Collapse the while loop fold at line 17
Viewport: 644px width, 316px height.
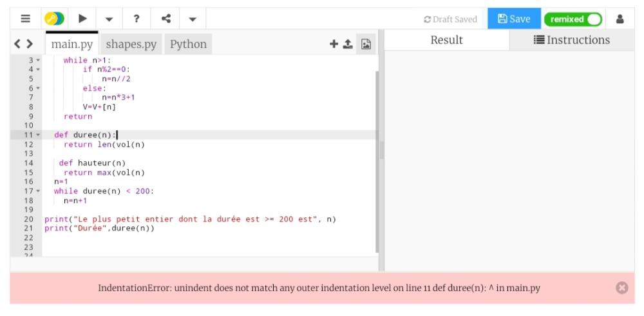[x=37, y=191]
